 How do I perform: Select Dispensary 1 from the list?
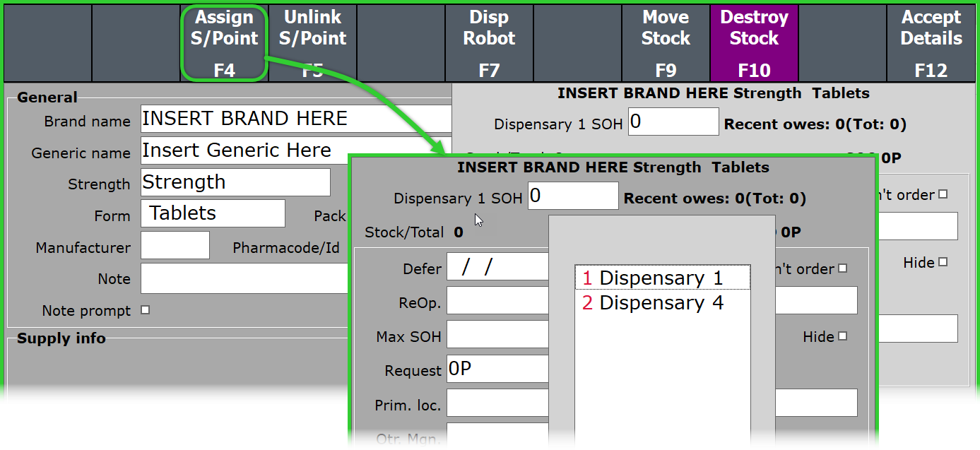pyautogui.click(x=661, y=278)
